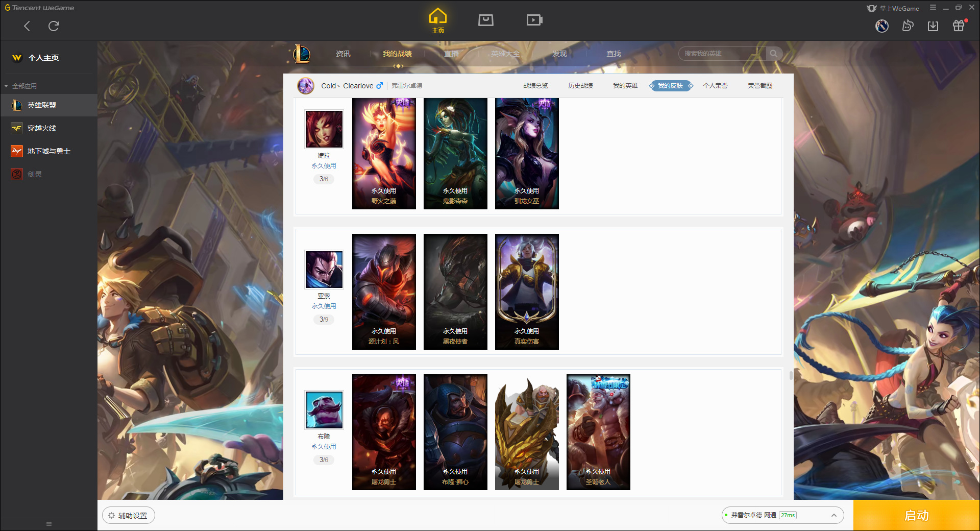Switch to 我的皮肤 sub-tab
This screenshot has height=531, width=980.
[670, 86]
